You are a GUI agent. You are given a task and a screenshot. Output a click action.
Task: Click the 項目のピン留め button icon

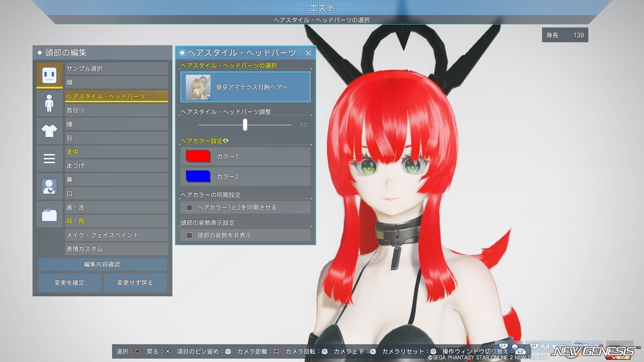click(228, 351)
